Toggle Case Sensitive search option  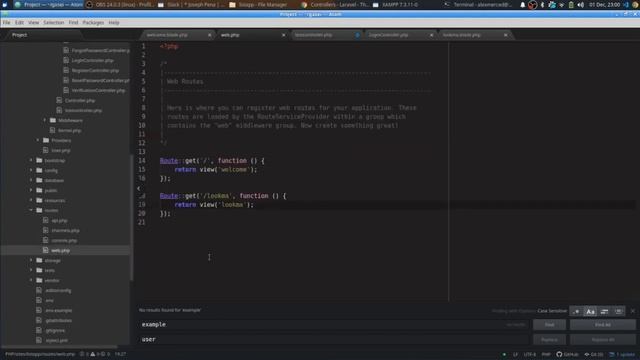[590, 311]
